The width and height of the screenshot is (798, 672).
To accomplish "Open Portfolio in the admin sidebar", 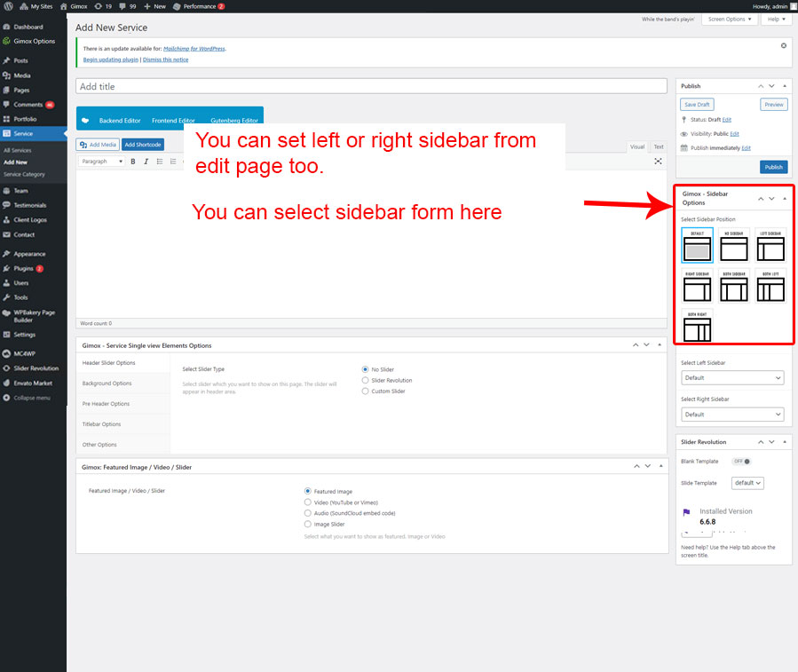I will [x=25, y=119].
